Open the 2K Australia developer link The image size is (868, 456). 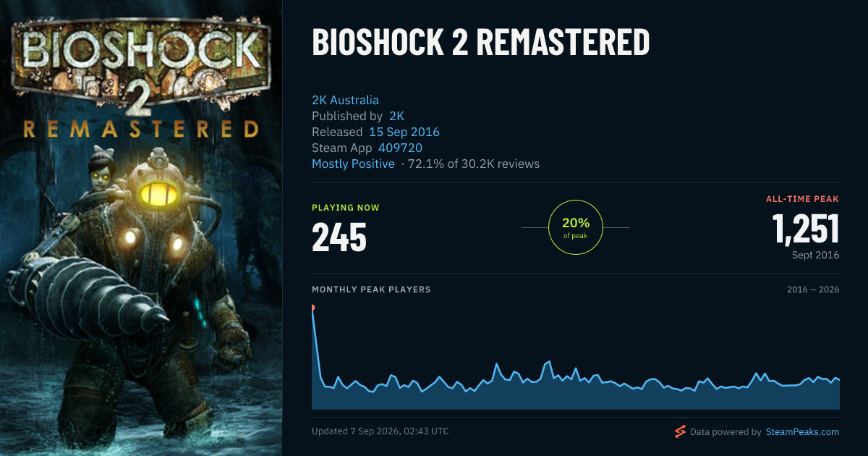click(x=345, y=100)
